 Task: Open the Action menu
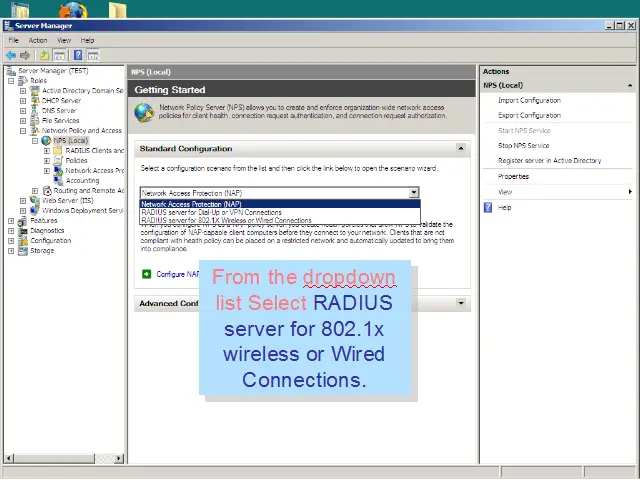pyautogui.click(x=38, y=40)
